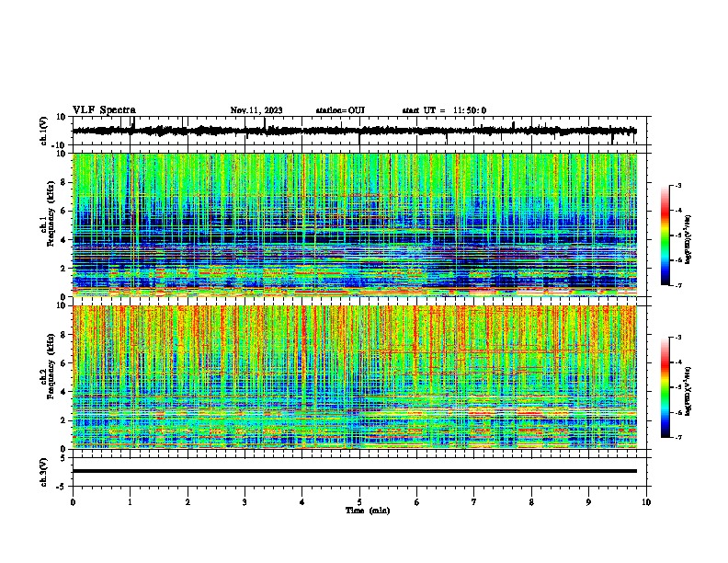Click the ch.2 spectrogram panel
Viewport: 728px width, 563px height.
[355, 377]
